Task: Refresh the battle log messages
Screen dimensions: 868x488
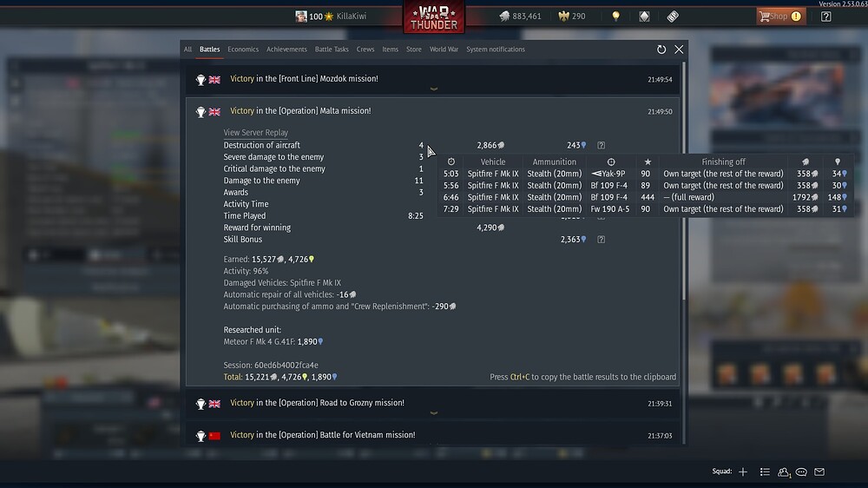Action: click(x=661, y=49)
